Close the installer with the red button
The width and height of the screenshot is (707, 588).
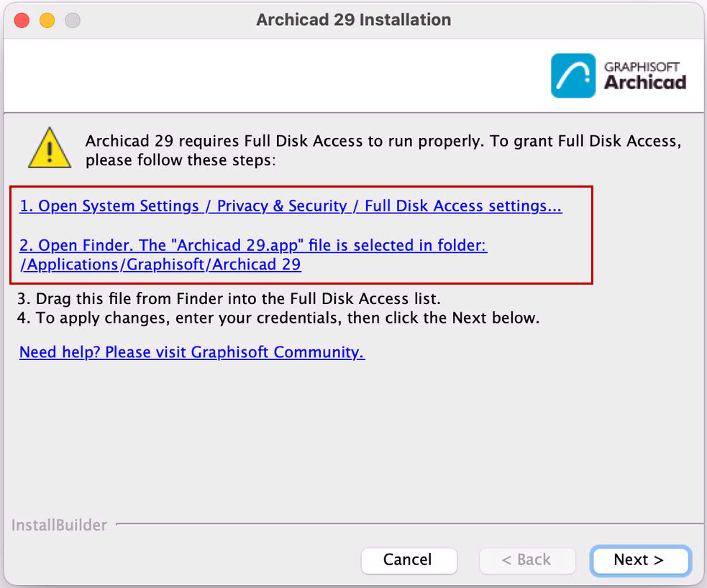pyautogui.click(x=22, y=20)
